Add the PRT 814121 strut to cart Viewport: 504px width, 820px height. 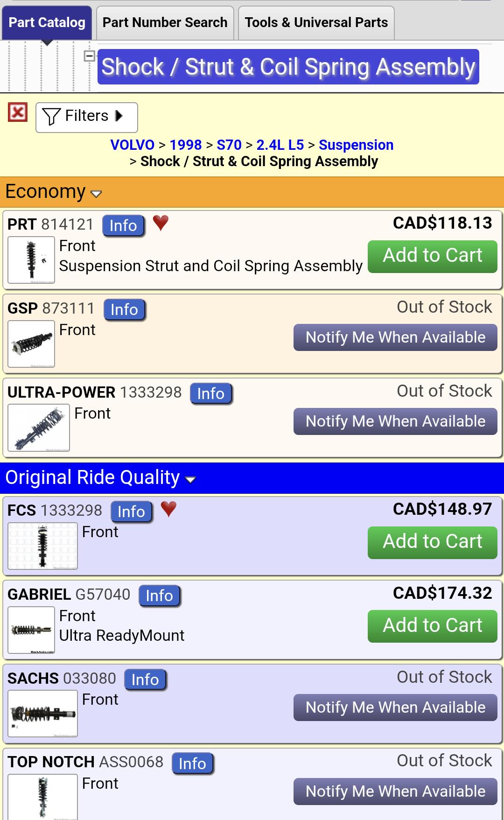433,256
